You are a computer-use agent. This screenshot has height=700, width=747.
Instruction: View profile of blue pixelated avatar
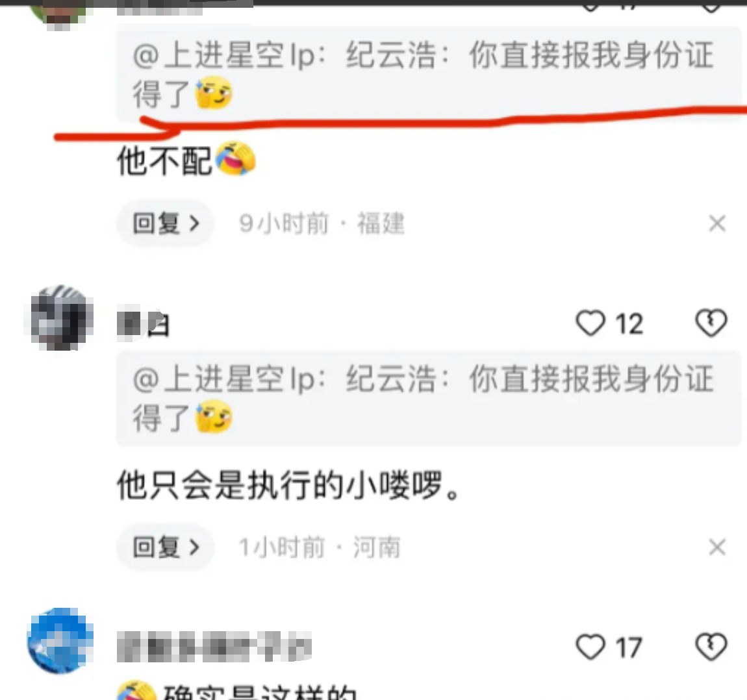[x=60, y=641]
